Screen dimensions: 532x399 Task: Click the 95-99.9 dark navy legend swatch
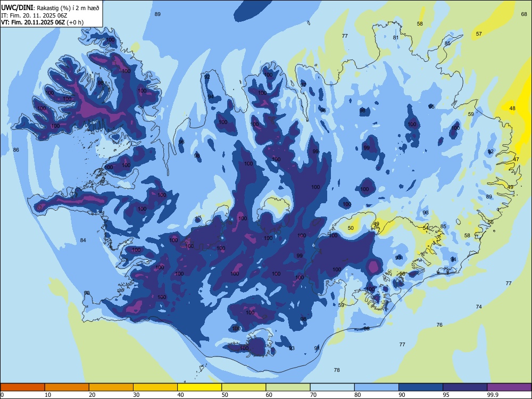pyautogui.click(x=465, y=387)
